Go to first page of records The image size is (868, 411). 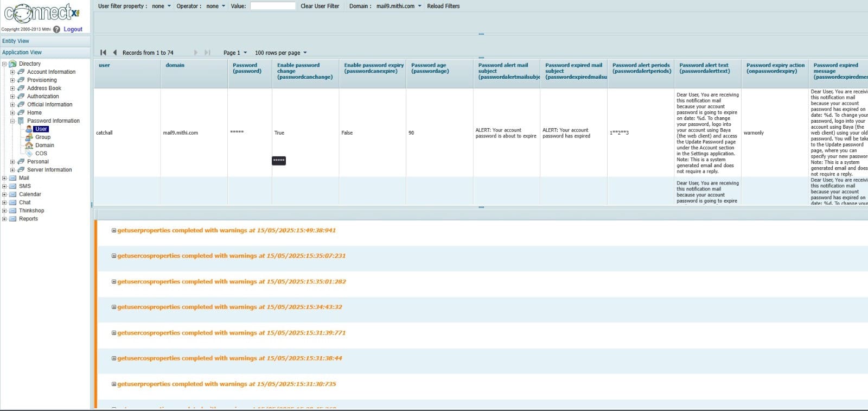pos(103,53)
